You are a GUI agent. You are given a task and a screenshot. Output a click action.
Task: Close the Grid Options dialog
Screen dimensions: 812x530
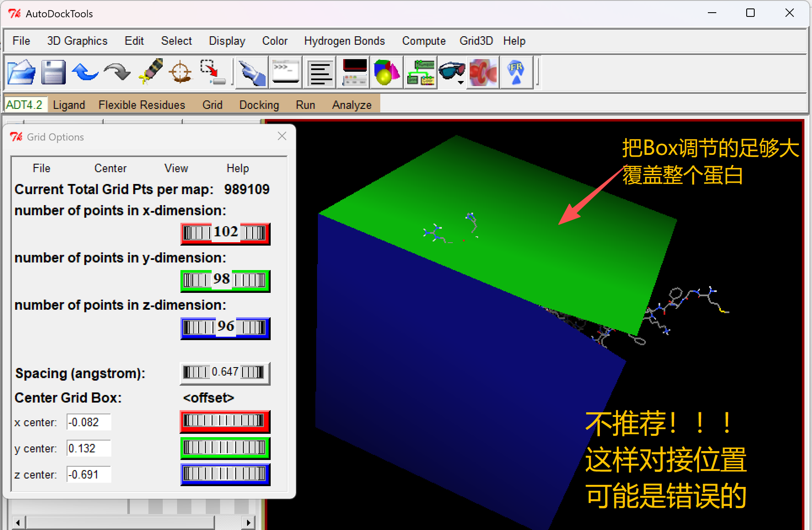[282, 136]
